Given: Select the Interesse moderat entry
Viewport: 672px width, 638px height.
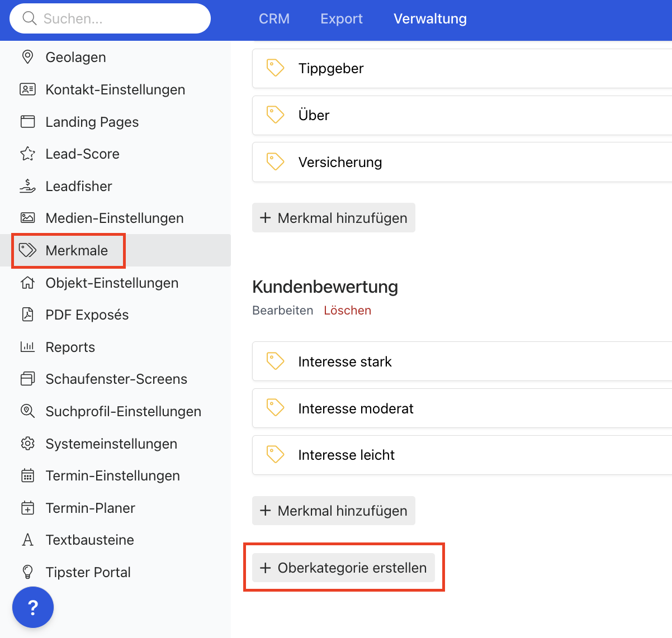Looking at the screenshot, I should pos(356,408).
